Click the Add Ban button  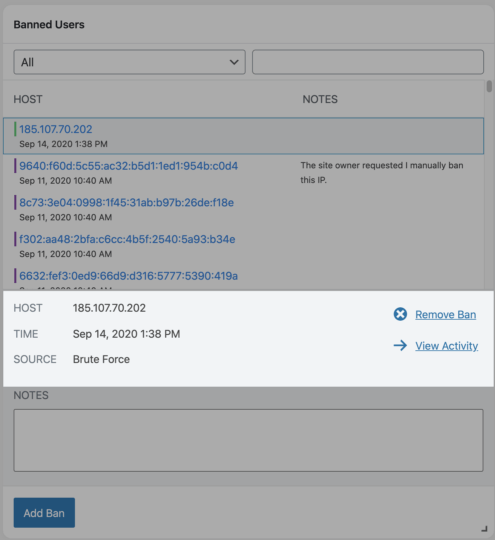click(44, 513)
